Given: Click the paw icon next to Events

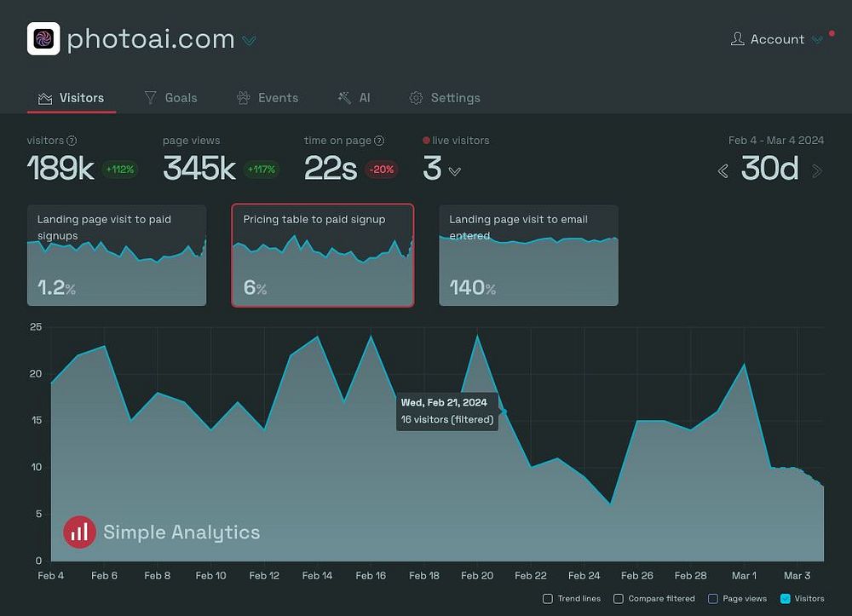Looking at the screenshot, I should coord(244,98).
